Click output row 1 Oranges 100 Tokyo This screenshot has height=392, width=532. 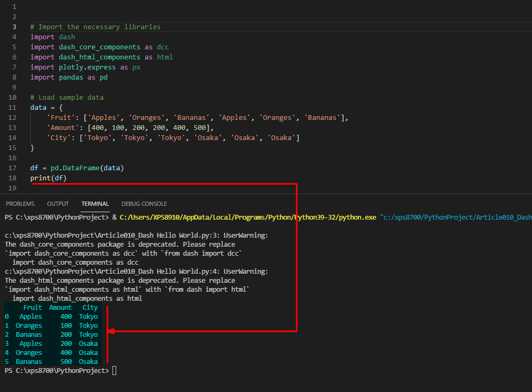coord(51,326)
